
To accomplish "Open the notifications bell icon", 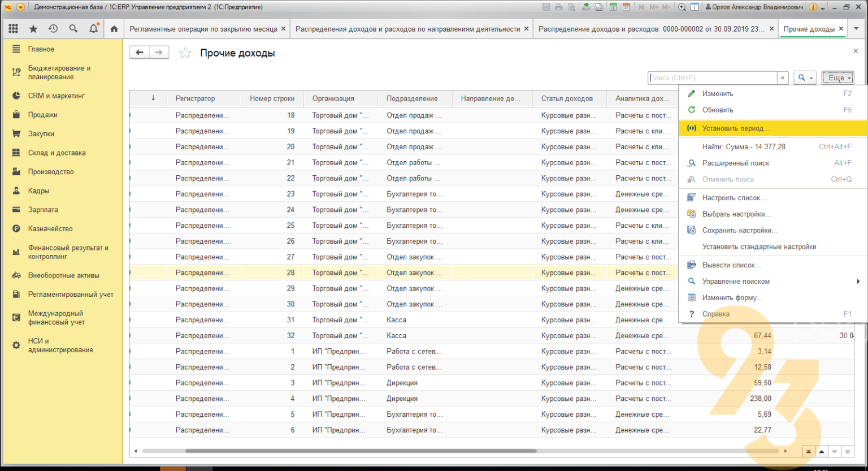I will [94, 28].
